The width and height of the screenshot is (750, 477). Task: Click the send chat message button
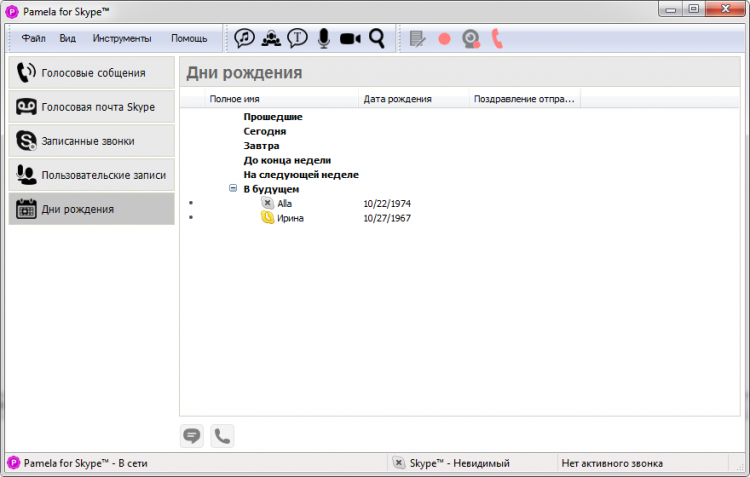click(x=192, y=436)
